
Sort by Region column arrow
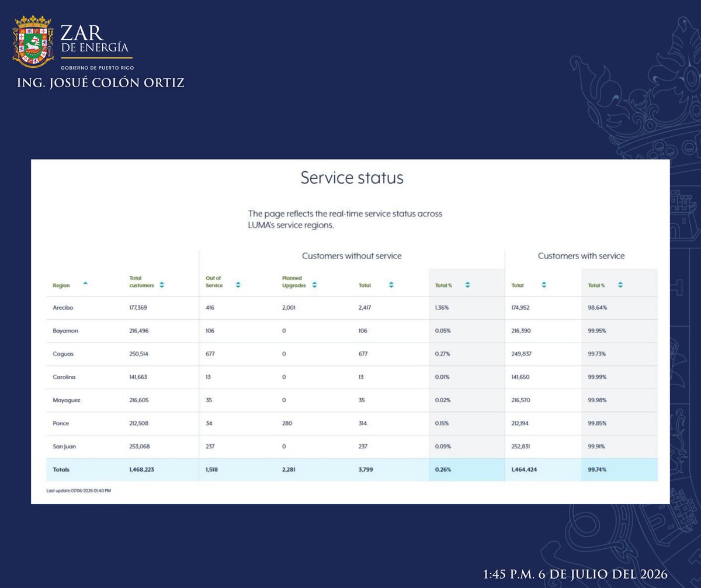pos(85,283)
